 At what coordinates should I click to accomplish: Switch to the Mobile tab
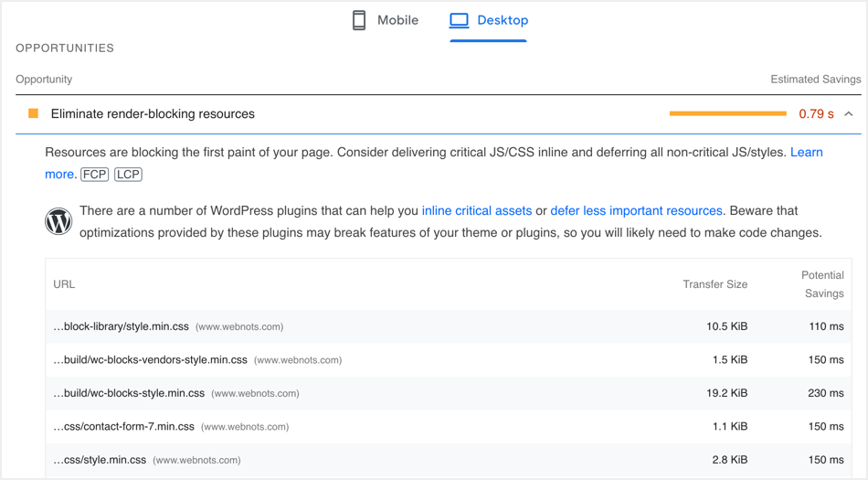pyautogui.click(x=386, y=20)
